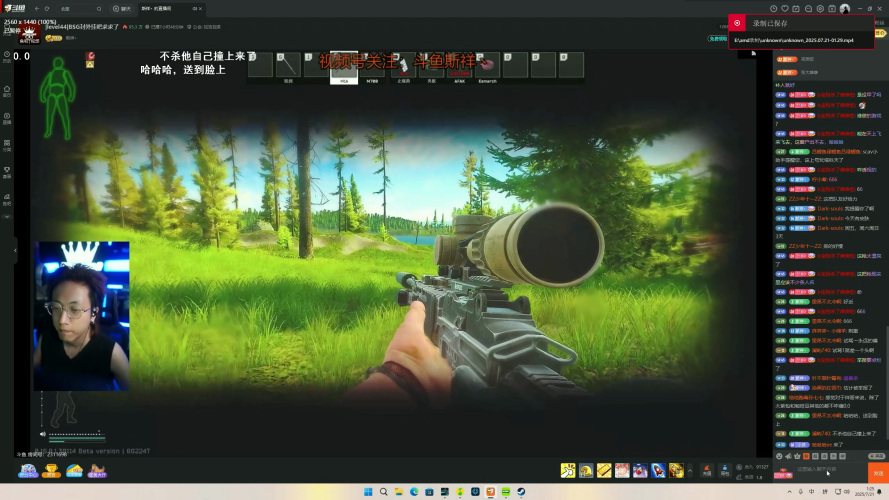Open the 聊天 chat button in top bar
Screen dimensions: 889x500
pos(122,9)
